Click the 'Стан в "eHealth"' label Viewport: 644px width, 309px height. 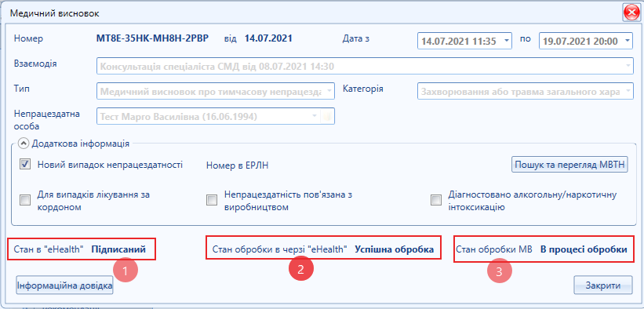pos(49,249)
